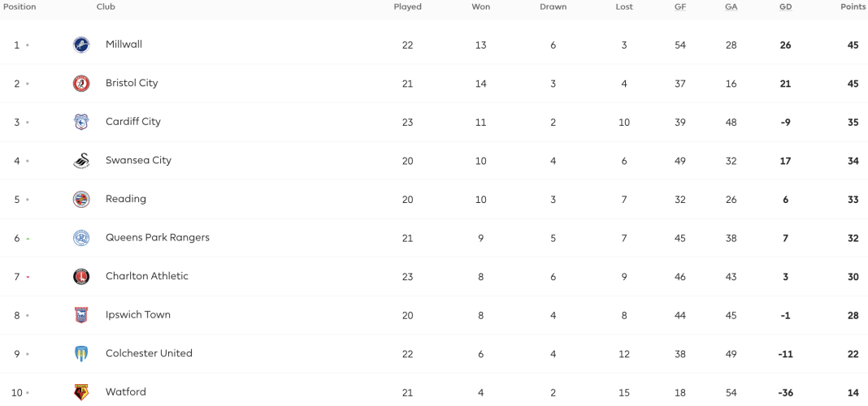Click the Charlton Athletic crest
Viewport: 868px width, 406px height.
81,277
